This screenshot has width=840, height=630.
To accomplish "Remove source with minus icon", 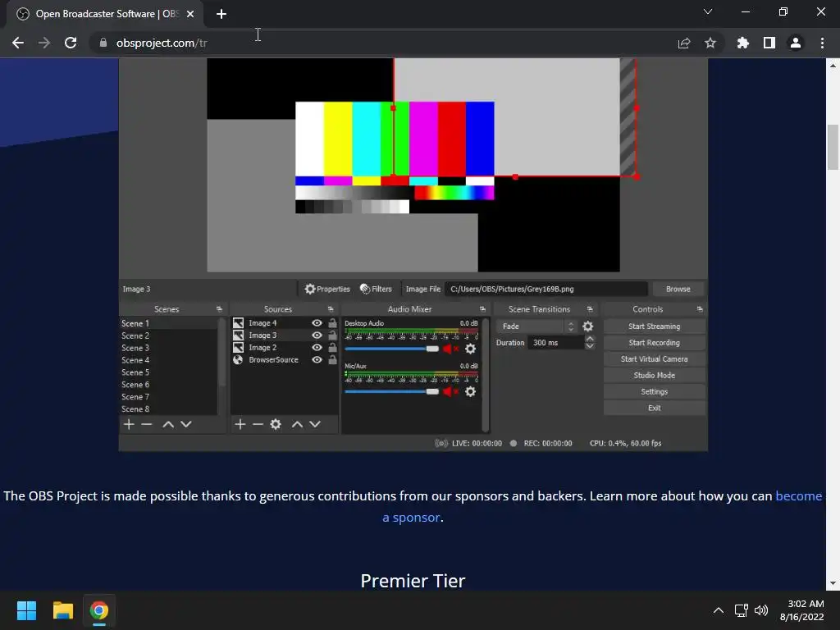I will click(x=258, y=424).
